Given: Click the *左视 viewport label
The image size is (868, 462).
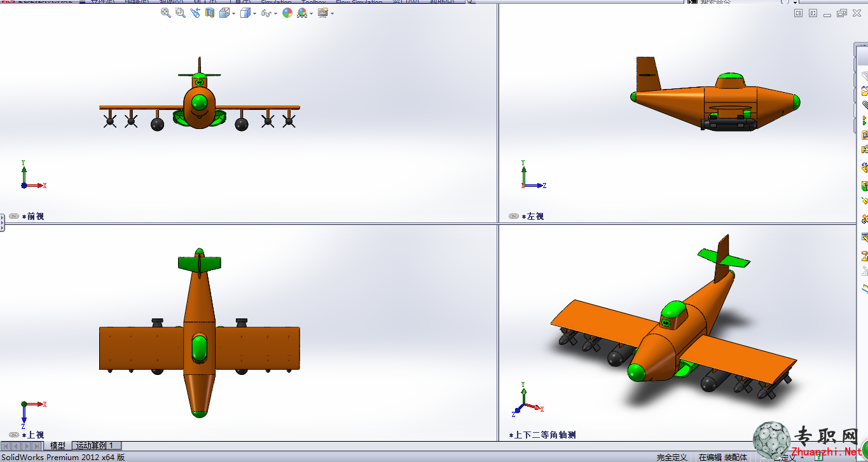Looking at the screenshot, I should 533,216.
